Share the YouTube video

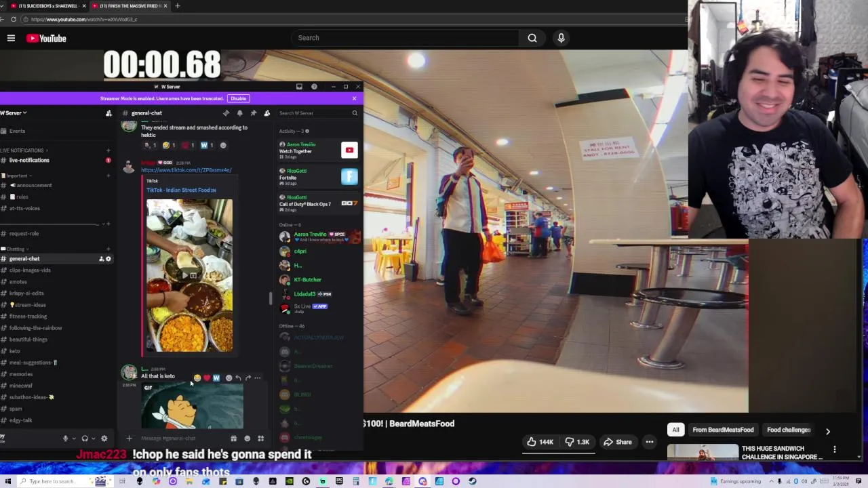pos(618,442)
